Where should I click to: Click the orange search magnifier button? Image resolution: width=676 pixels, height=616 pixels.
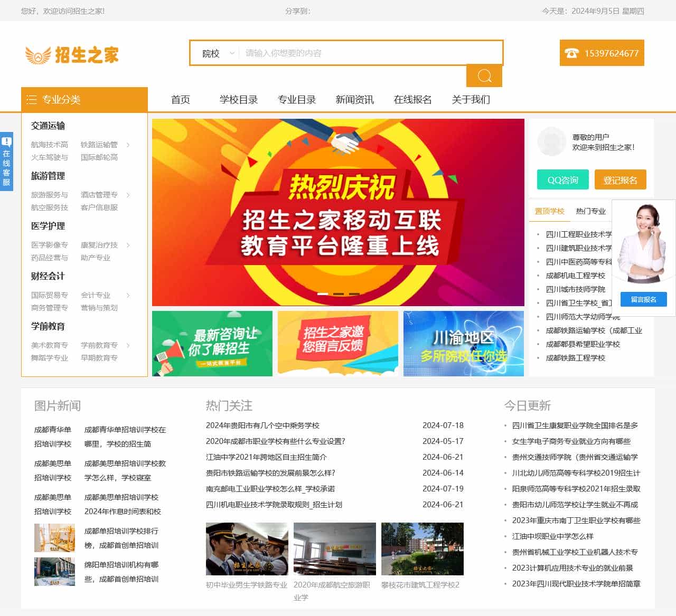point(484,76)
